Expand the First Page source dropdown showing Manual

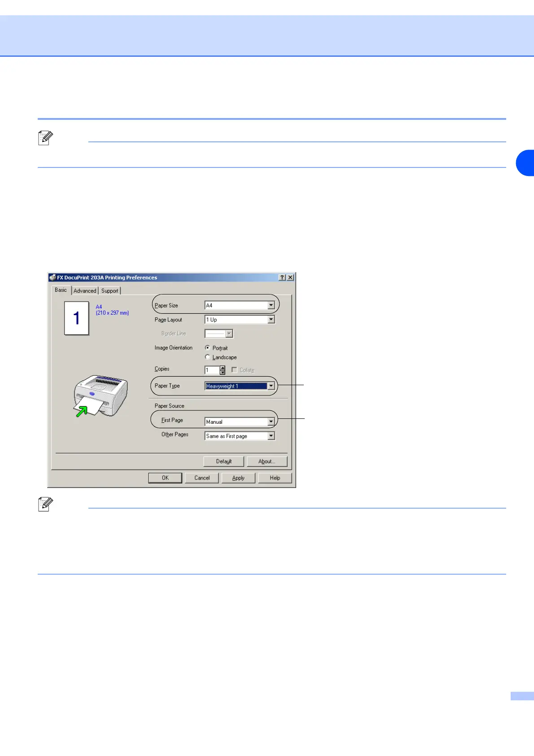coord(240,422)
